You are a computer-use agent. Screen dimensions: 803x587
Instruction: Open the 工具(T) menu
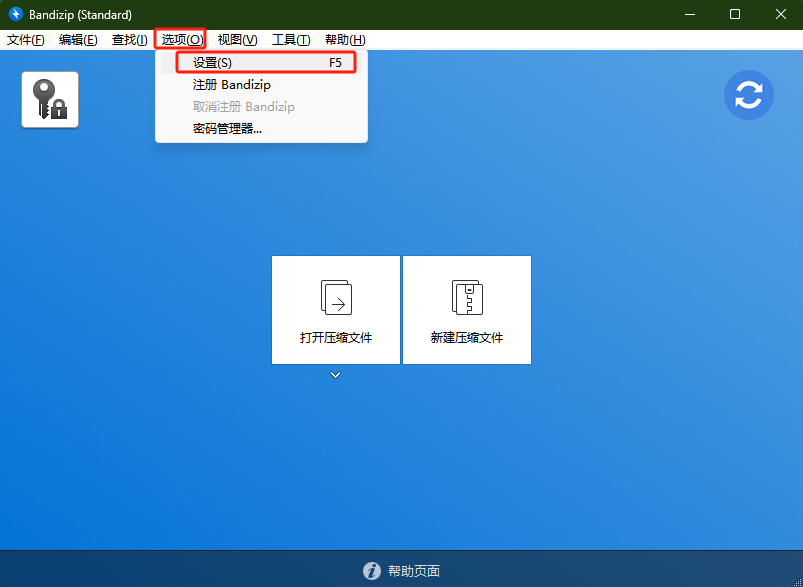pyautogui.click(x=291, y=40)
